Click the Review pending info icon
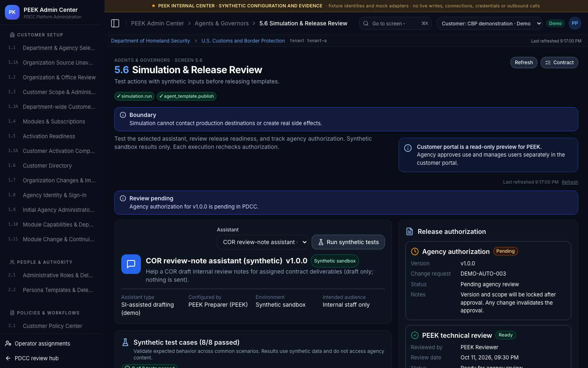 123,198
